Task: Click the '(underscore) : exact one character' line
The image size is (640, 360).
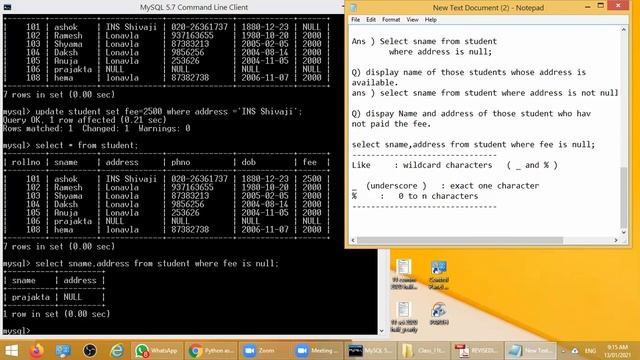Action: click(445, 186)
